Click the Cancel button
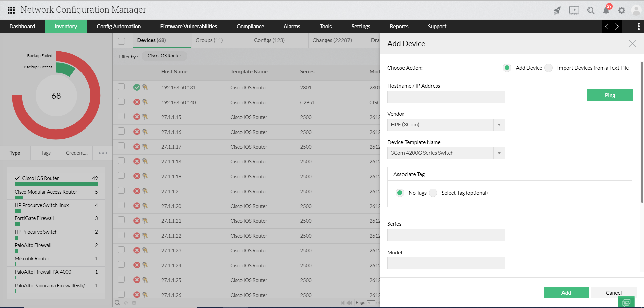 click(613, 293)
